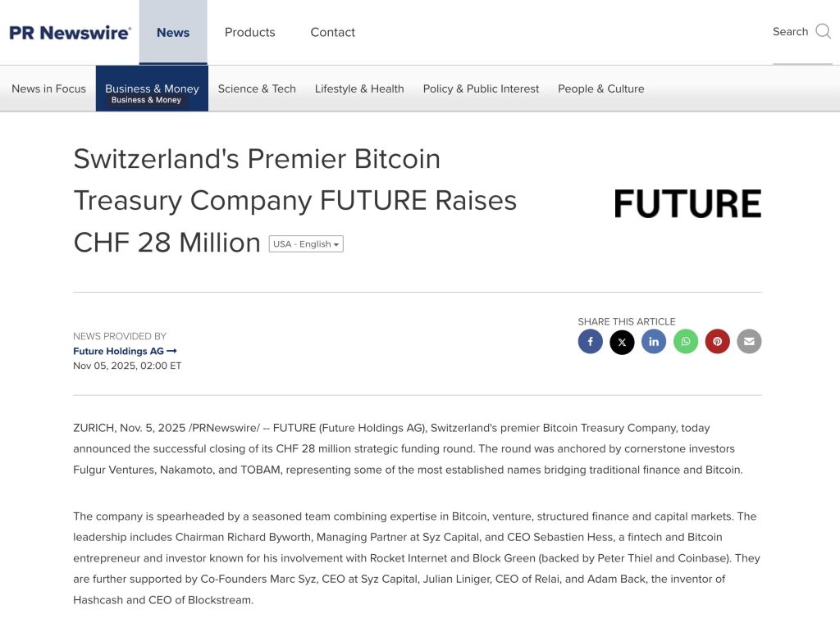Share article on LinkedIn
840x623 pixels.
[x=654, y=342]
